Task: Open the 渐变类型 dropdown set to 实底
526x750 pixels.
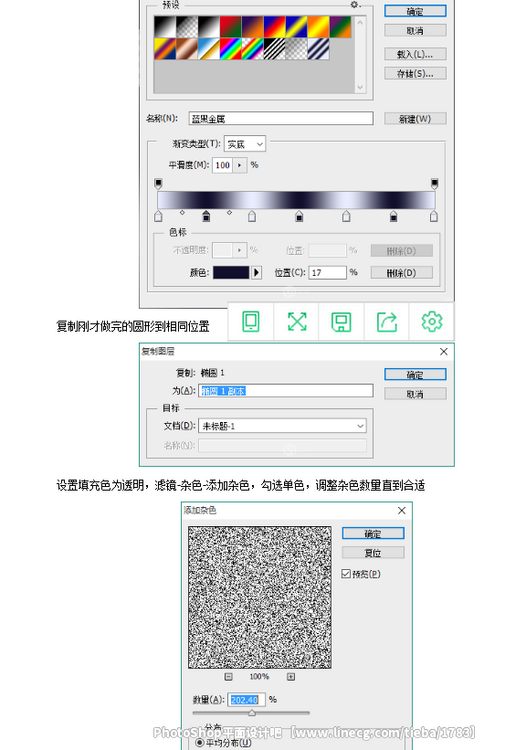Action: click(x=244, y=144)
